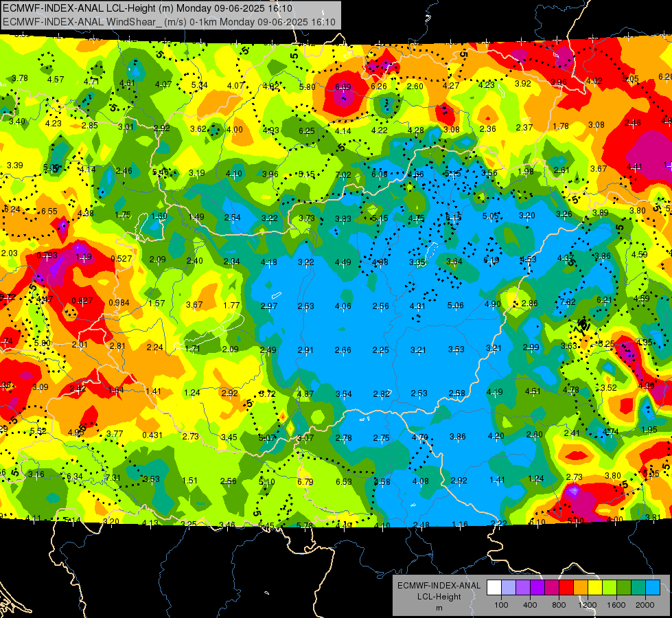Click the legend tick label 1600
The image size is (672, 618).
(616, 605)
